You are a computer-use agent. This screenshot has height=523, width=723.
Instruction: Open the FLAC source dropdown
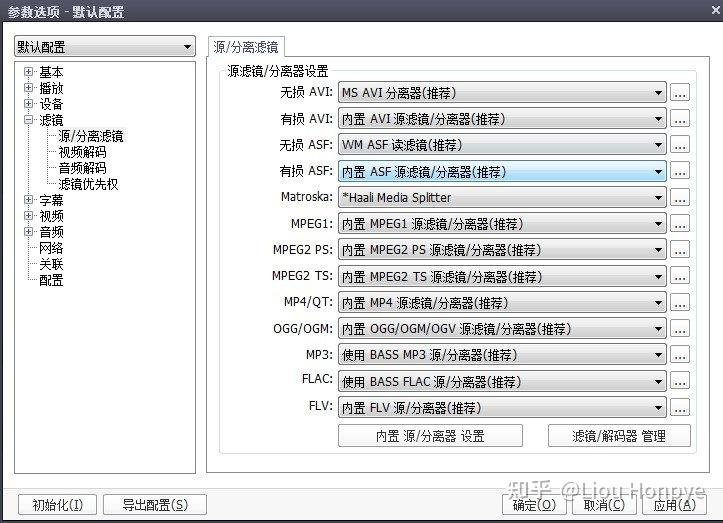coord(502,381)
